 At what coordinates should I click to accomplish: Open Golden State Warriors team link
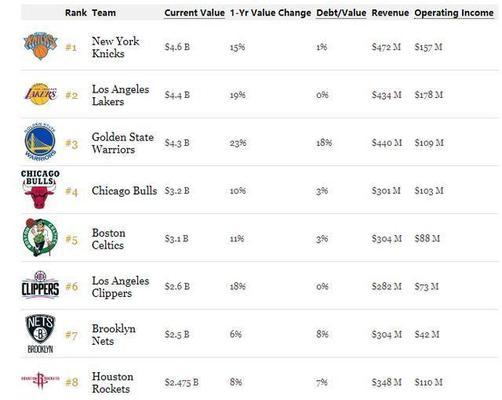pyautogui.click(x=123, y=143)
